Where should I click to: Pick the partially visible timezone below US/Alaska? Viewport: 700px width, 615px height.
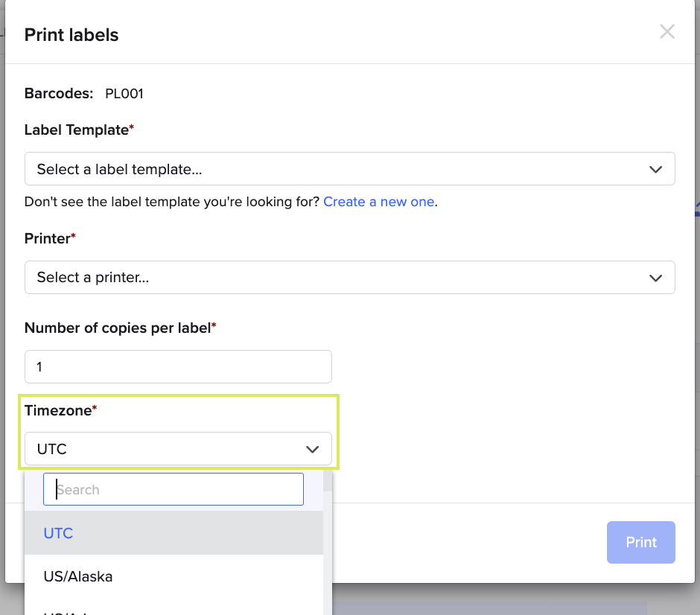coord(174,608)
